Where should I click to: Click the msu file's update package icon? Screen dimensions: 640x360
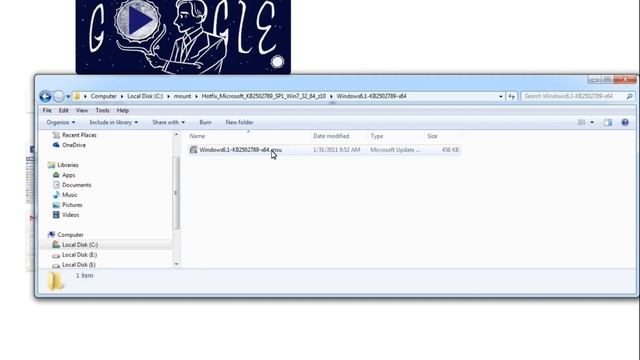coord(193,150)
